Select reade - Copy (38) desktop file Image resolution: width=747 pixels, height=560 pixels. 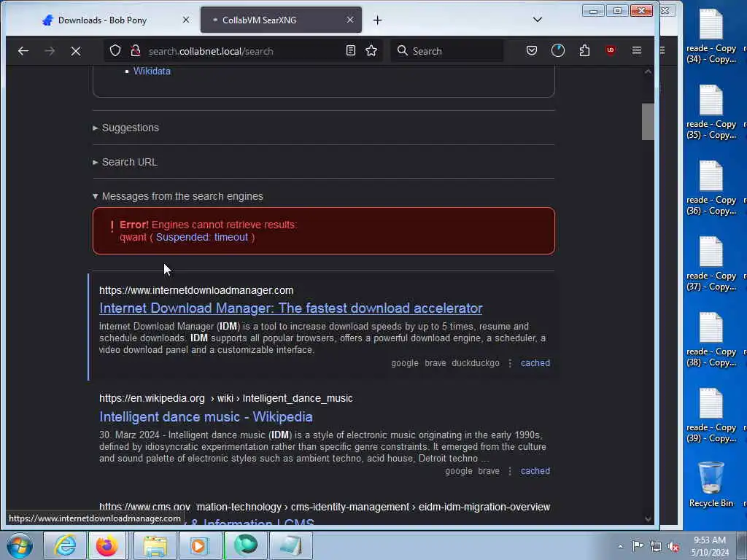(711, 340)
